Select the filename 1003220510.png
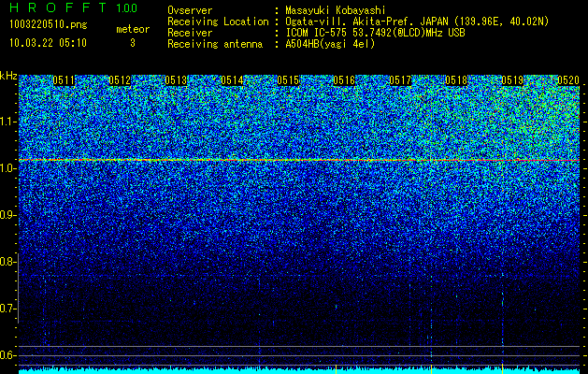Image resolution: width=588 pixels, height=374 pixels. [49, 25]
